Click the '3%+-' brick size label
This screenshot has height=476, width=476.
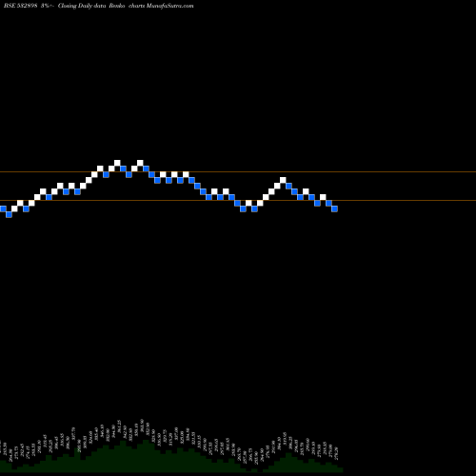(47, 6)
